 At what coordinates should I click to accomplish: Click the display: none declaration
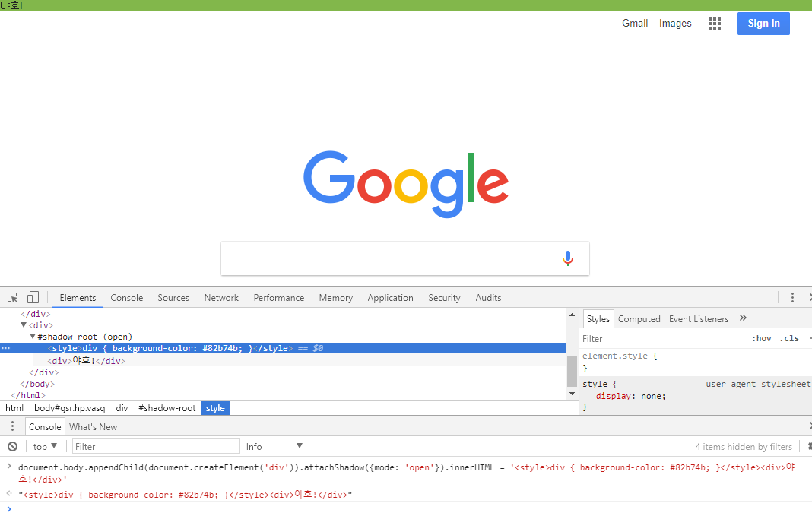tap(631, 396)
